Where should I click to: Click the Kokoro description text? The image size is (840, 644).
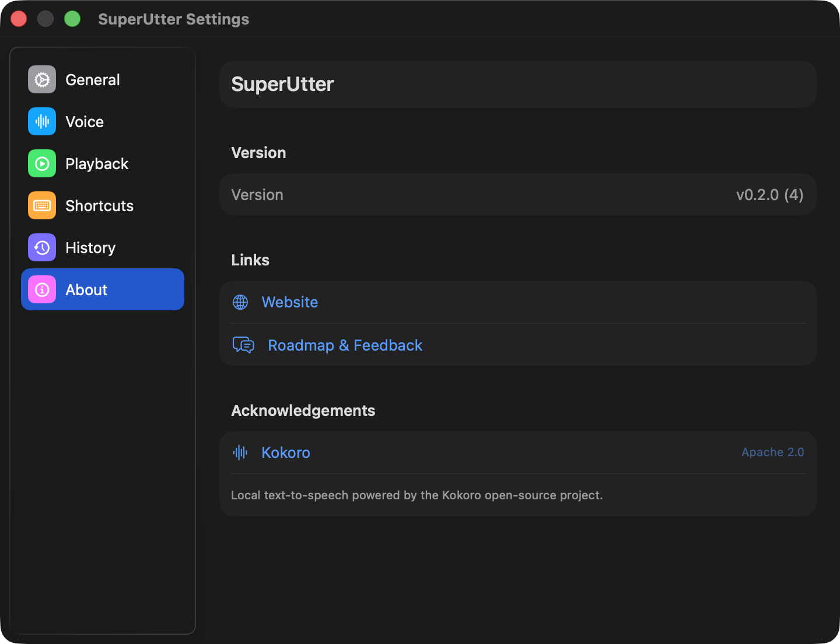click(417, 495)
